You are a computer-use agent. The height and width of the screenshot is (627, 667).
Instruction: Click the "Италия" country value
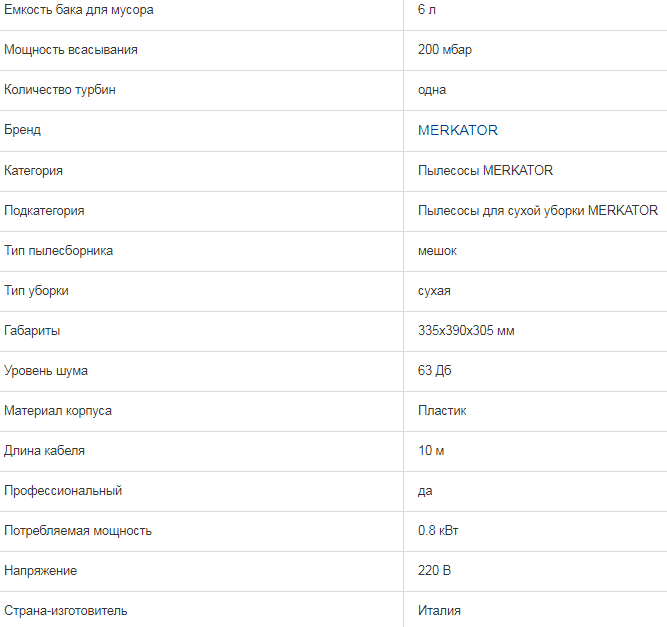click(439, 610)
